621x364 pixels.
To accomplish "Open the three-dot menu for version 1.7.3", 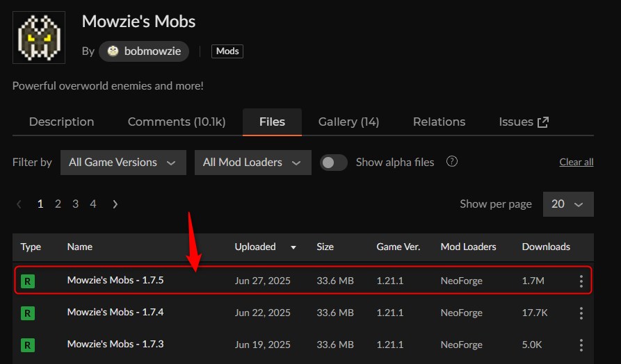I will [581, 344].
